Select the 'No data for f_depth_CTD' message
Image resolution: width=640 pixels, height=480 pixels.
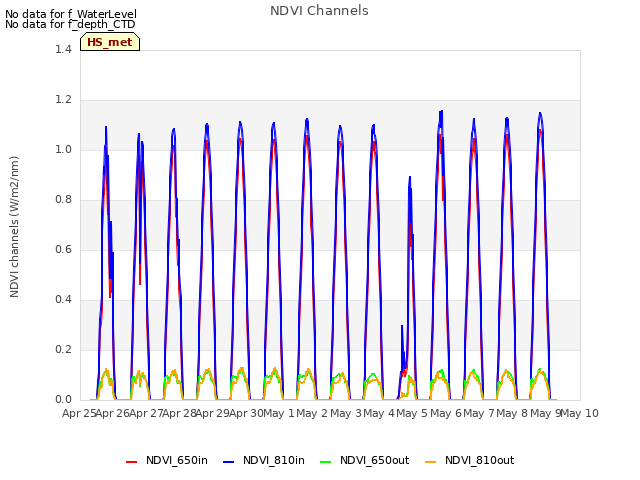[x=70, y=24]
